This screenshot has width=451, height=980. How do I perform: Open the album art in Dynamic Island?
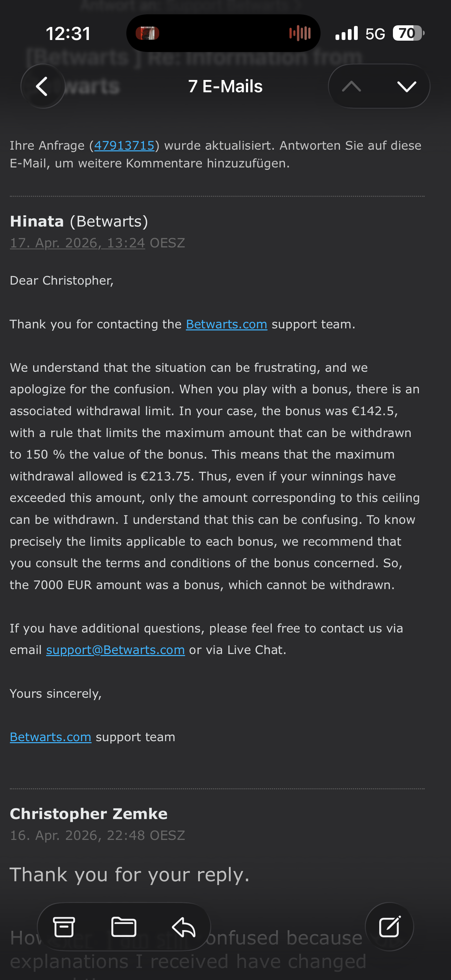[x=148, y=33]
